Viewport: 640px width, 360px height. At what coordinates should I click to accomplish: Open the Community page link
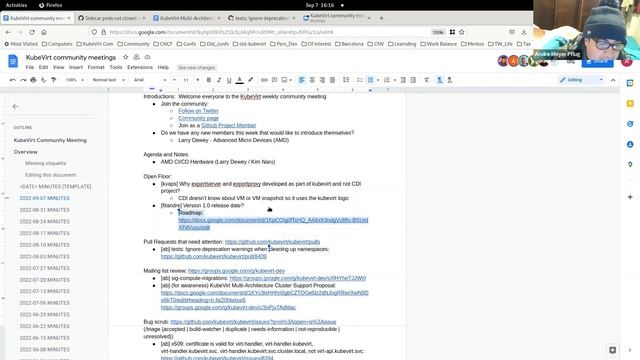click(198, 118)
